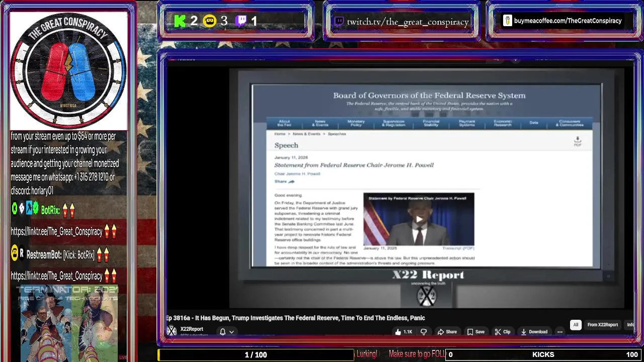Click the Buy Me a Coffee cup icon
Screen dimensions: 644x362
[x=508, y=21]
